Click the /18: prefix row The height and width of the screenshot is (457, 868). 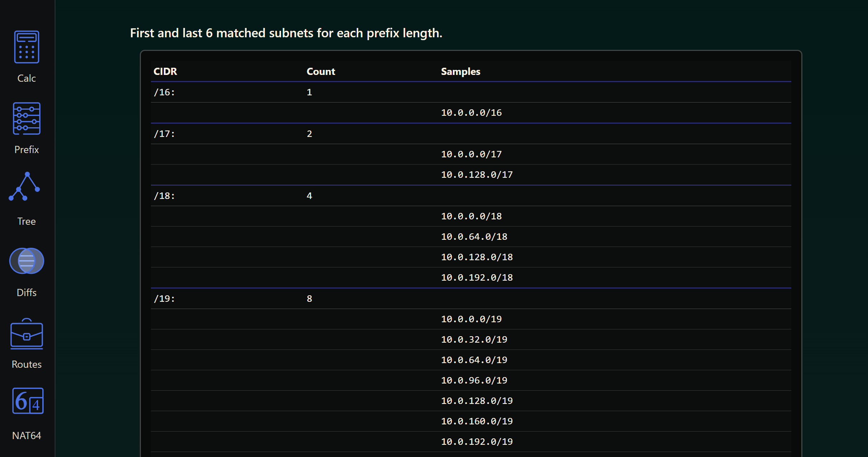[x=164, y=196]
